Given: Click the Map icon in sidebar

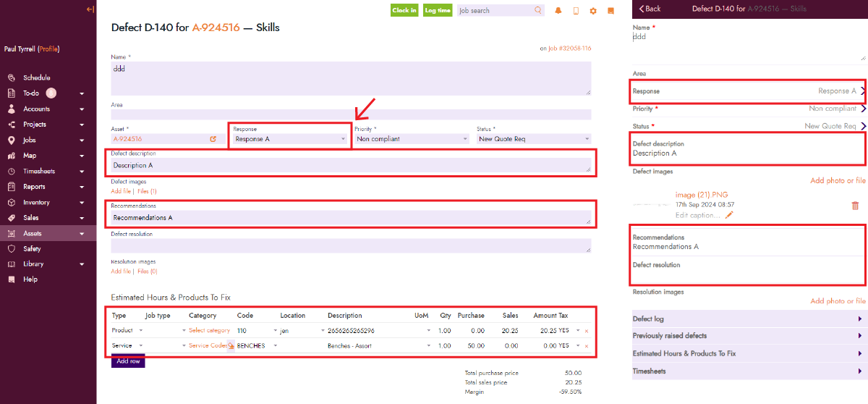Looking at the screenshot, I should [11, 156].
